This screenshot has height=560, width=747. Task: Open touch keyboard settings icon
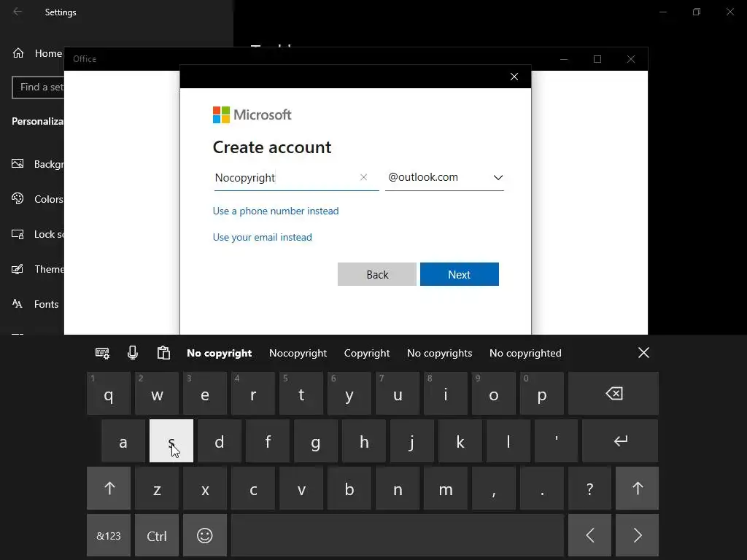[x=102, y=353]
